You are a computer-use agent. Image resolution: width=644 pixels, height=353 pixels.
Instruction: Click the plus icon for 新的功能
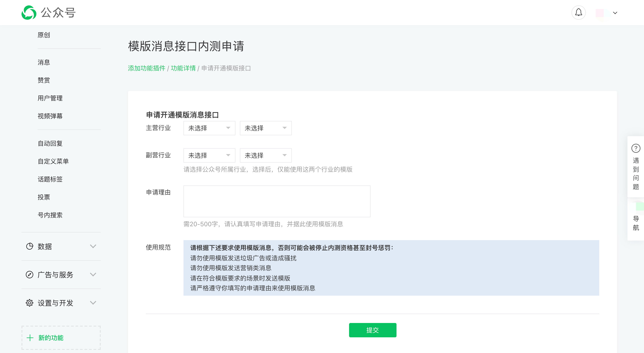point(30,338)
